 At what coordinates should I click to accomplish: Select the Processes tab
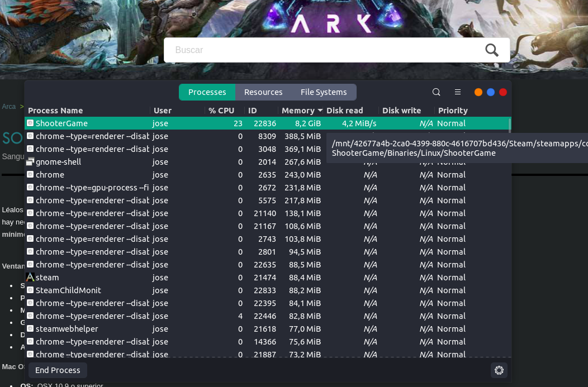207,92
